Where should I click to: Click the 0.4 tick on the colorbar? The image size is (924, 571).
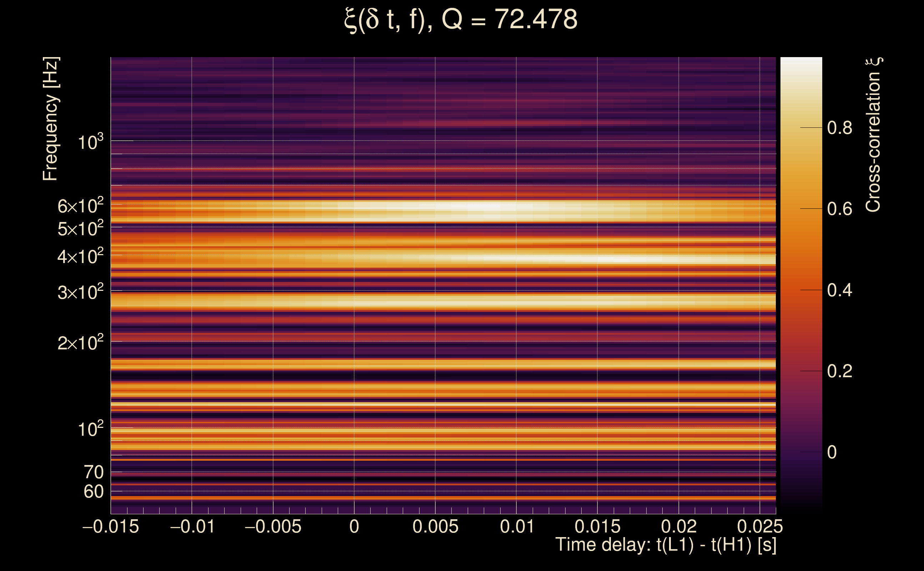[839, 290]
